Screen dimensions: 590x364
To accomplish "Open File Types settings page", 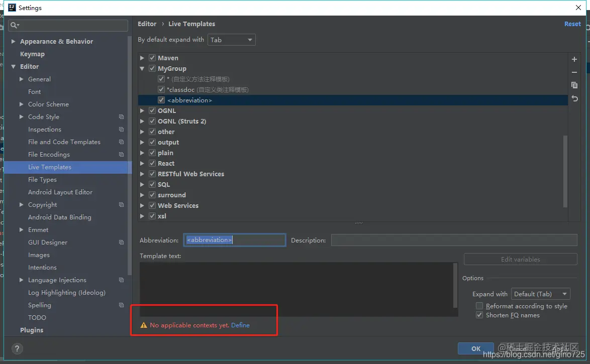I will tap(42, 180).
